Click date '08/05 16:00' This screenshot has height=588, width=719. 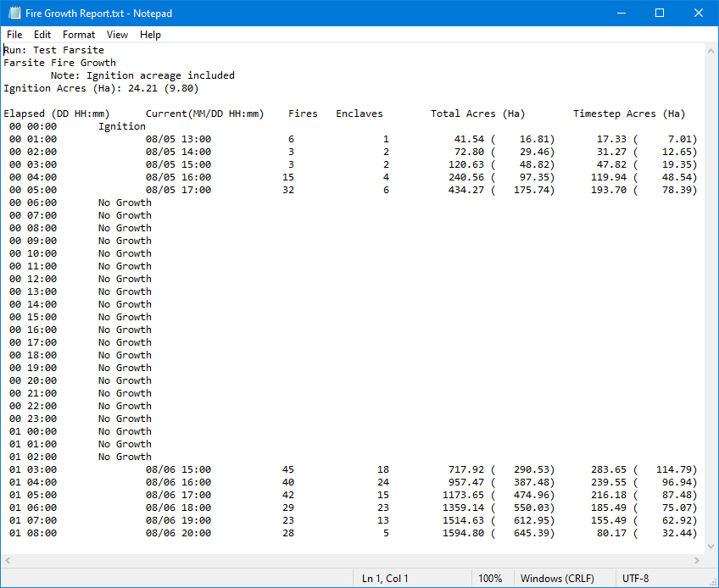point(178,177)
